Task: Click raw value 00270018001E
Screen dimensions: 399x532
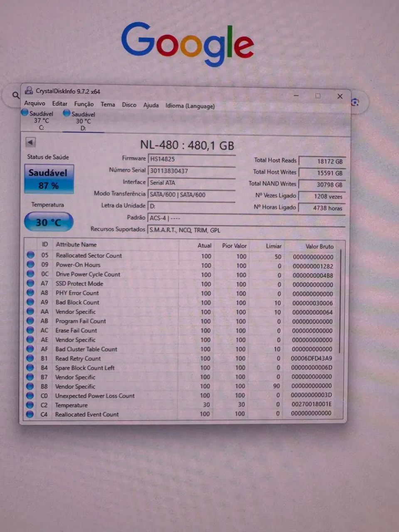Action: pos(311,404)
